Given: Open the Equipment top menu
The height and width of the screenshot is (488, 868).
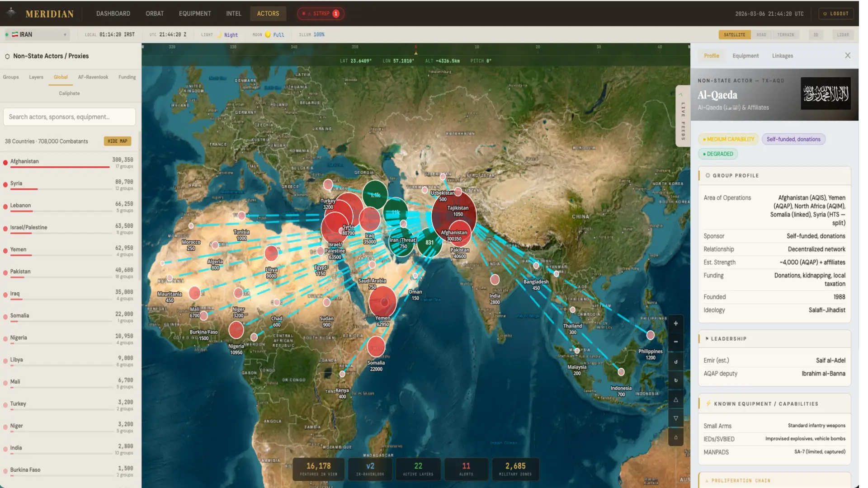Looking at the screenshot, I should (195, 14).
